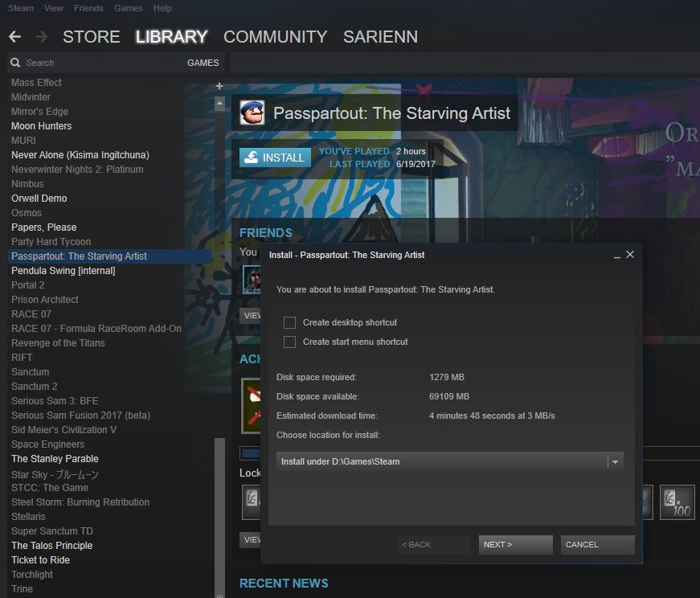Select Space Engineers in the library
Viewport: 700px width, 598px height.
click(x=47, y=444)
